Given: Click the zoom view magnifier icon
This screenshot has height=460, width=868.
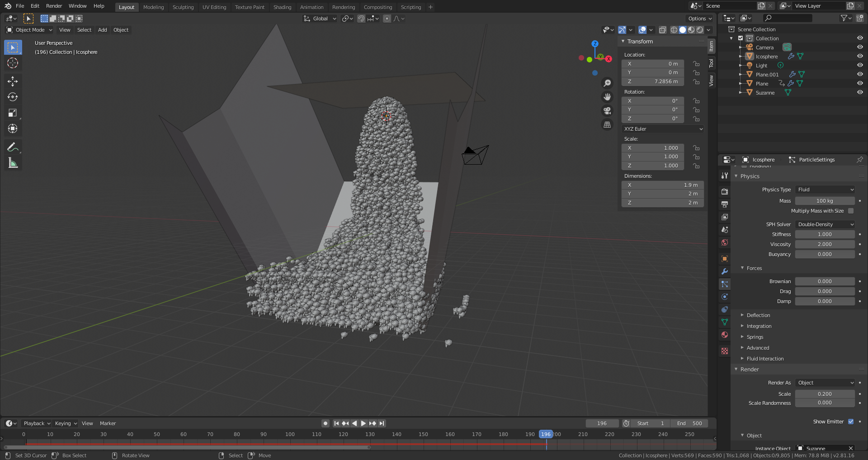Looking at the screenshot, I should pos(607,83).
